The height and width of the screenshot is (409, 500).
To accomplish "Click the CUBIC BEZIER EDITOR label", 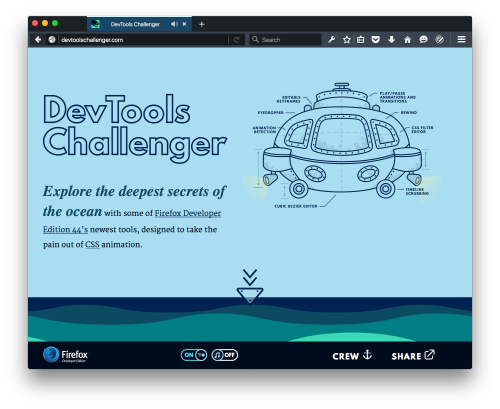I will point(296,206).
